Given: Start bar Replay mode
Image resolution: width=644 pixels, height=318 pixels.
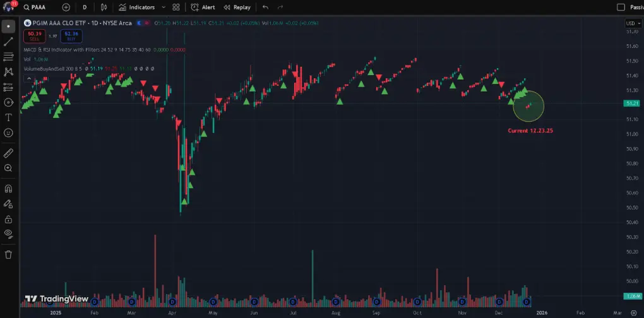Looking at the screenshot, I should pyautogui.click(x=237, y=8).
